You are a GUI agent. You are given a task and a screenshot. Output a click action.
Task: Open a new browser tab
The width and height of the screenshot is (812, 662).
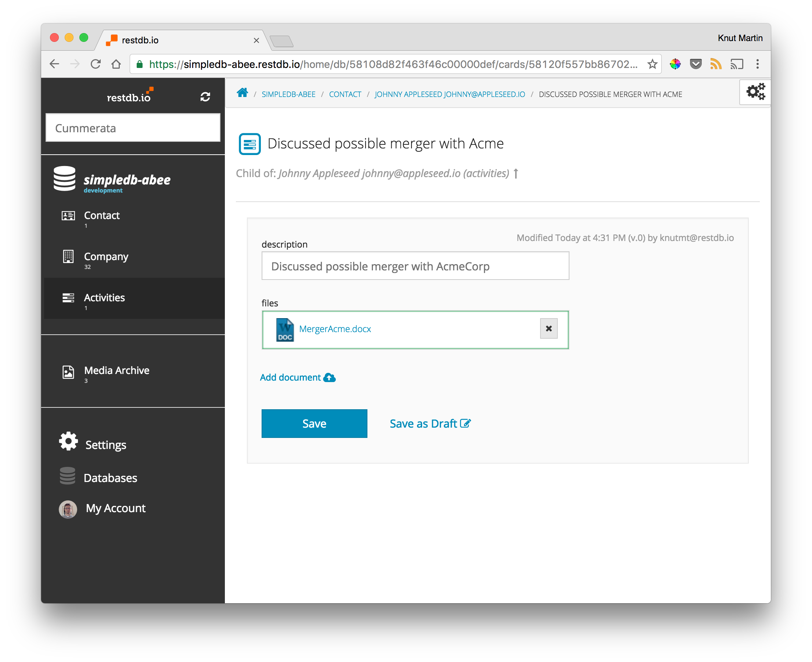pyautogui.click(x=281, y=41)
